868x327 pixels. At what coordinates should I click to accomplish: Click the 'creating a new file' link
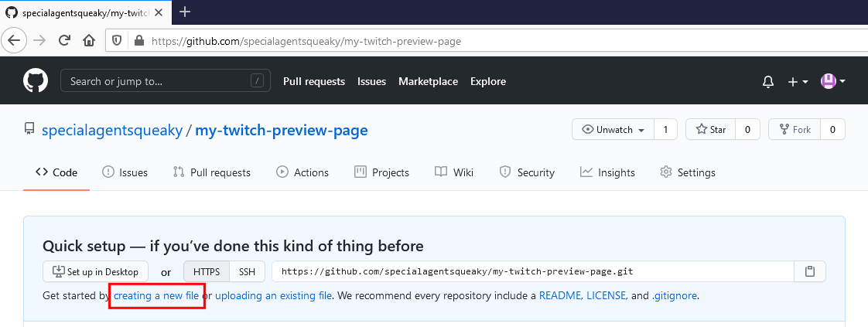click(156, 295)
